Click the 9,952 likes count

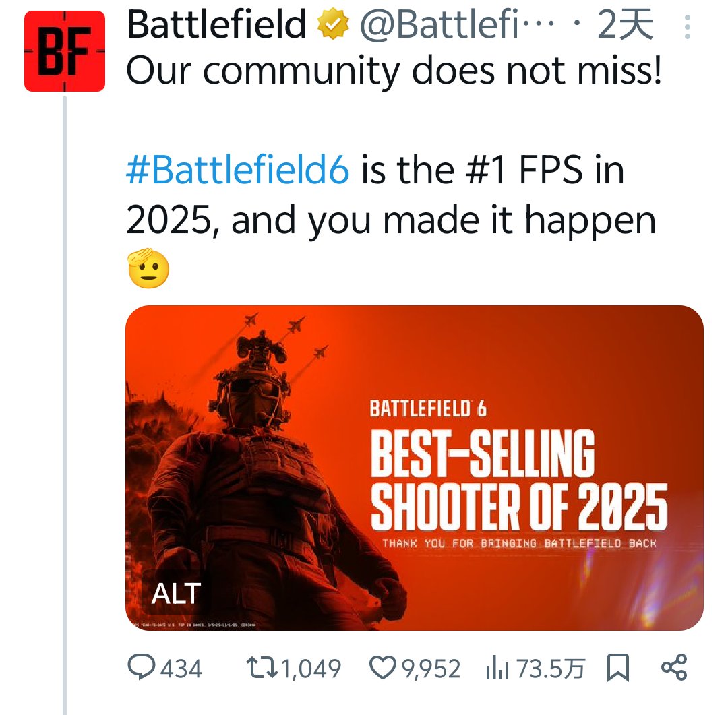431,669
